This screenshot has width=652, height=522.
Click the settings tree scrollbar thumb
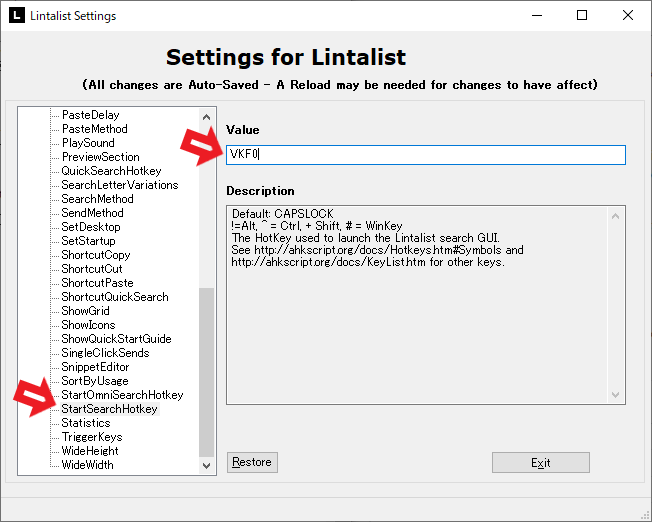coord(207,373)
